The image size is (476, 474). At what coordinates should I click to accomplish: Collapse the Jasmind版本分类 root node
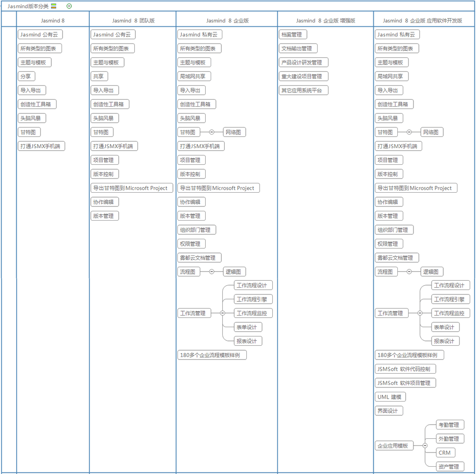[x=69, y=6]
